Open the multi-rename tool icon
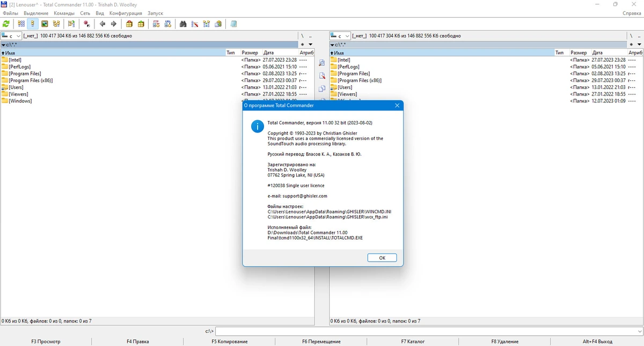 click(x=195, y=24)
